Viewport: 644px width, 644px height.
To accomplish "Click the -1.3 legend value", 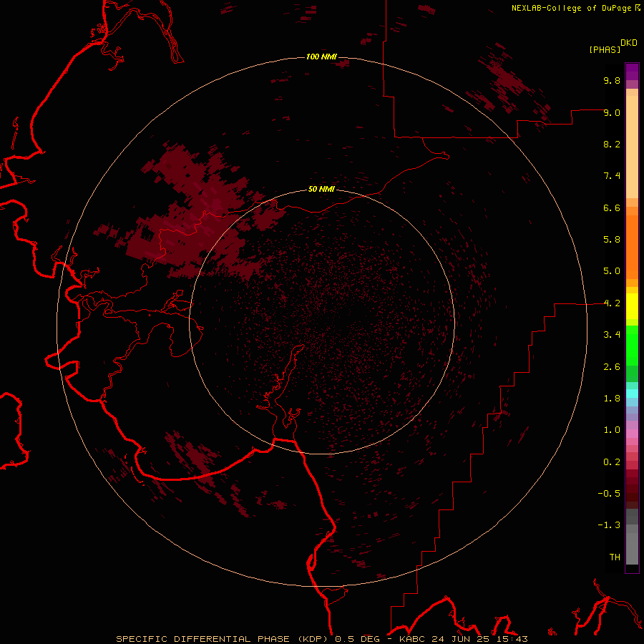I will (609, 525).
